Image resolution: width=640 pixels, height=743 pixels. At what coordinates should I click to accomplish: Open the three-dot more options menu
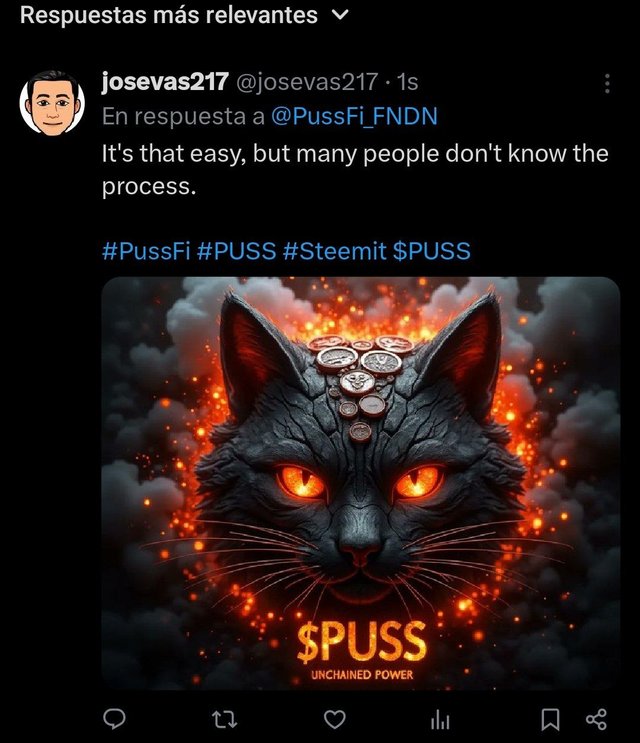(607, 83)
